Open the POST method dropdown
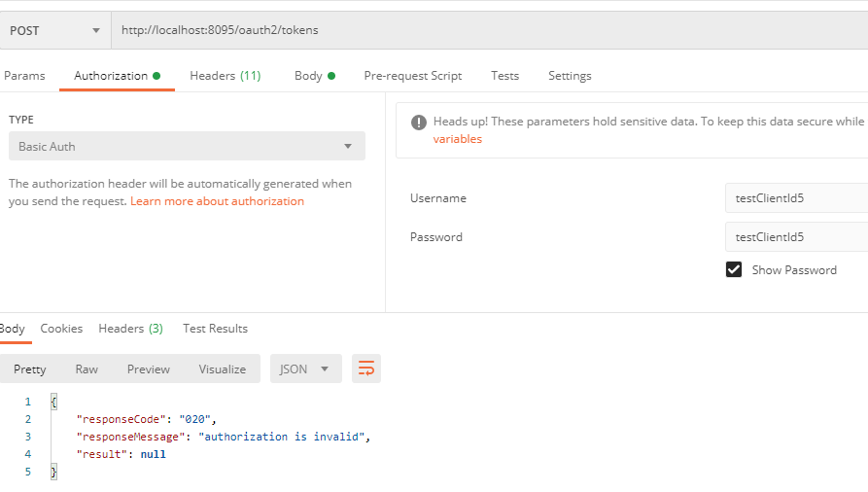 (55, 30)
